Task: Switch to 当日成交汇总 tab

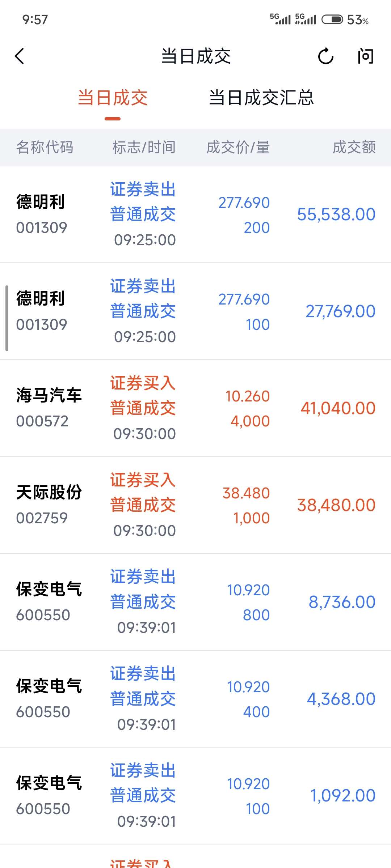Action: click(261, 98)
